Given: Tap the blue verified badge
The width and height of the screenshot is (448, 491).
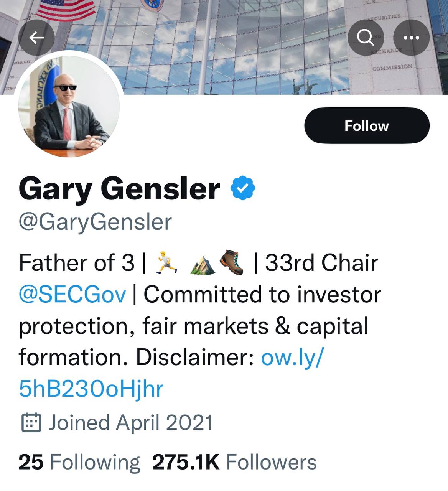Looking at the screenshot, I should tap(242, 188).
